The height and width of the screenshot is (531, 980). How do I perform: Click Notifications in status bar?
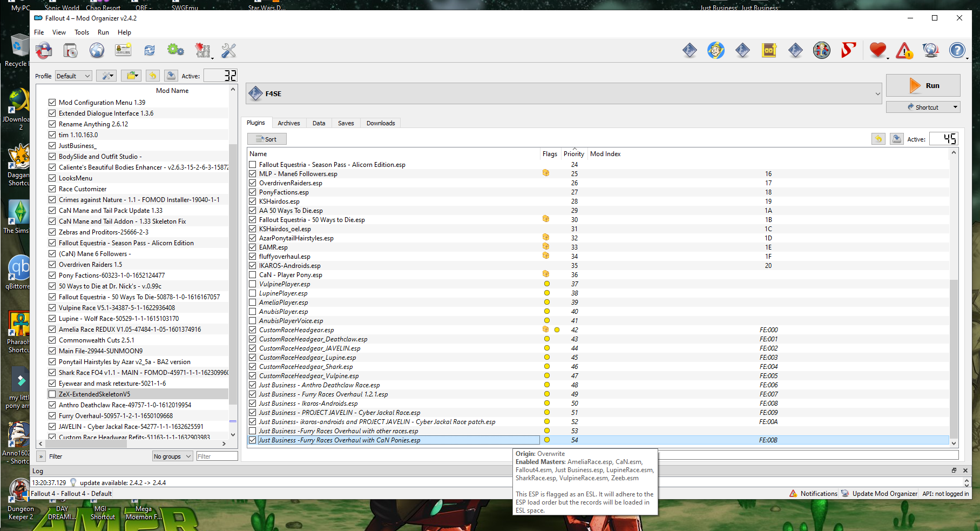pyautogui.click(x=813, y=494)
